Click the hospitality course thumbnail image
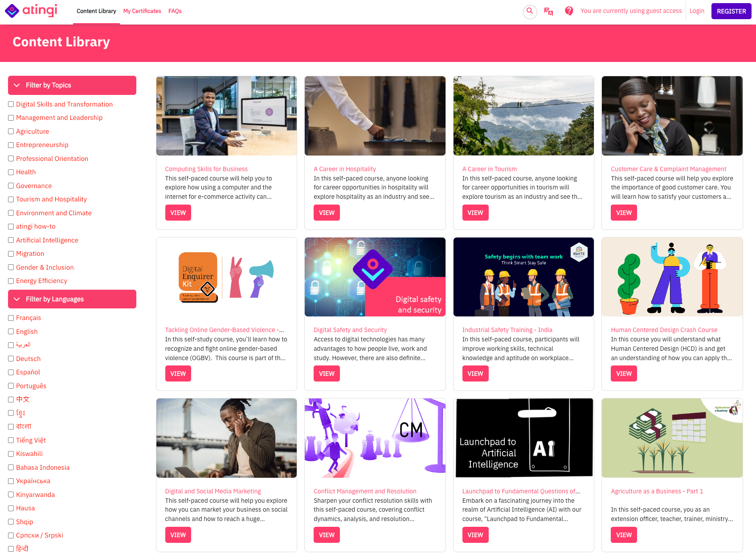Image resolution: width=756 pixels, height=558 pixels. click(x=375, y=116)
